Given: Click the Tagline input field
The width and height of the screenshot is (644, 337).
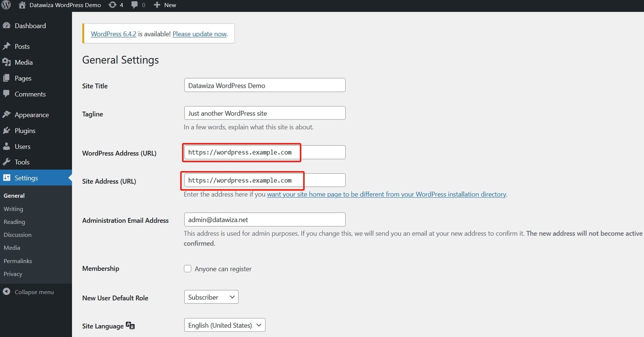Looking at the screenshot, I should tap(265, 113).
